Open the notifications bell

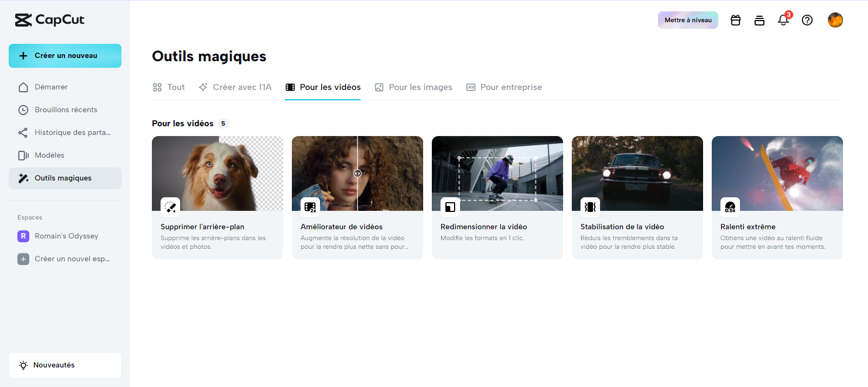point(783,20)
